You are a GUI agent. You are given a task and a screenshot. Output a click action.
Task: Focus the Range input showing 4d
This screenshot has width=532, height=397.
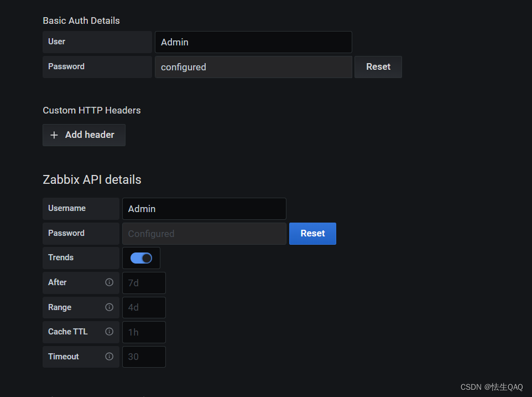(144, 307)
